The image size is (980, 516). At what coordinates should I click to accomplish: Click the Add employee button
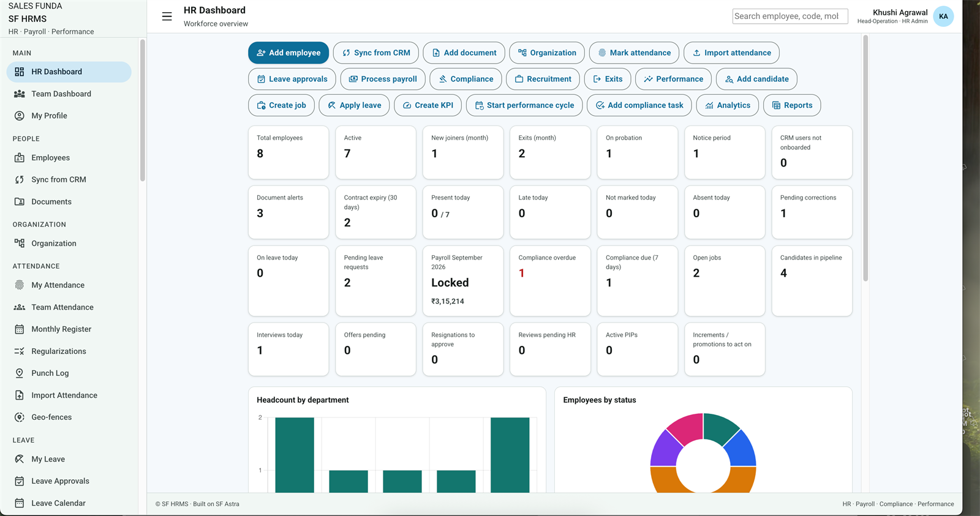coord(288,53)
